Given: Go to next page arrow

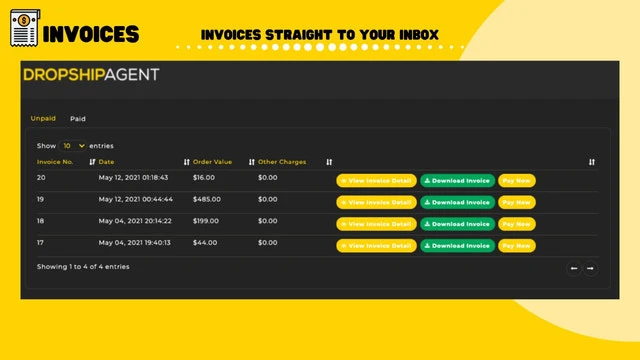Looking at the screenshot, I should tap(590, 269).
